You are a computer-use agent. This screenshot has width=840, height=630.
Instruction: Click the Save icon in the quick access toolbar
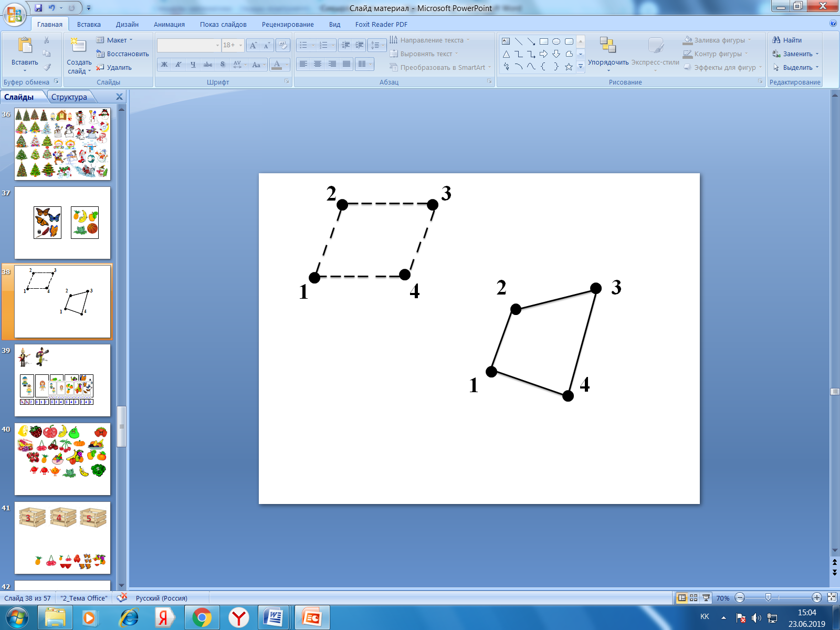38,8
